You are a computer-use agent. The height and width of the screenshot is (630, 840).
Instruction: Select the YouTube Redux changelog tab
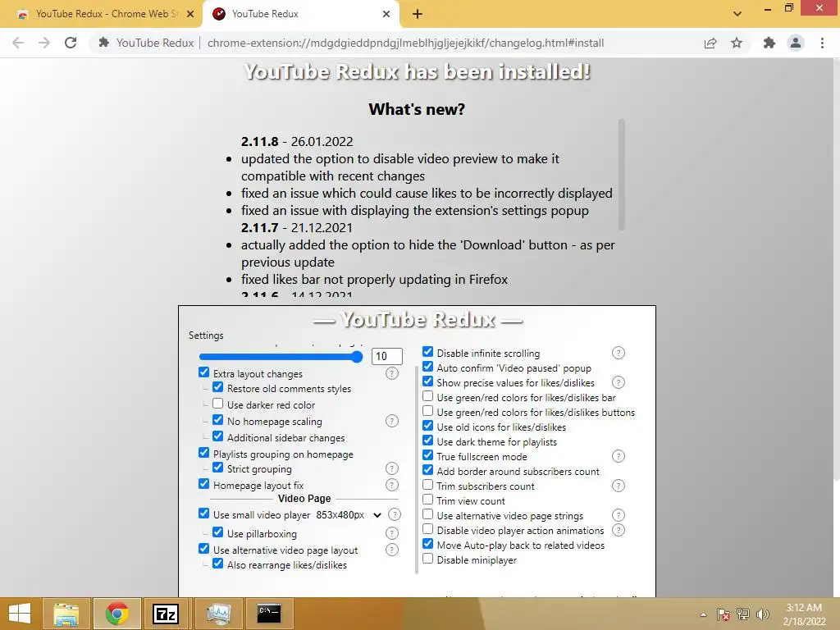[x=300, y=14]
